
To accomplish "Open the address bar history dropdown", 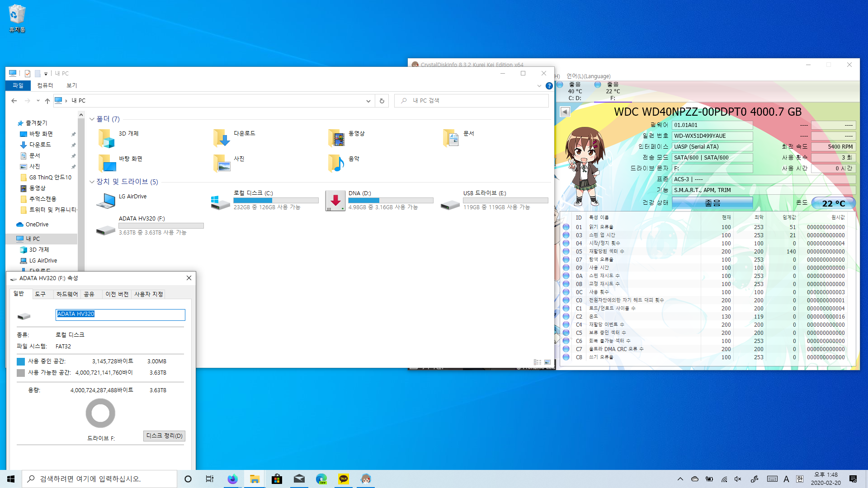I will click(x=368, y=101).
